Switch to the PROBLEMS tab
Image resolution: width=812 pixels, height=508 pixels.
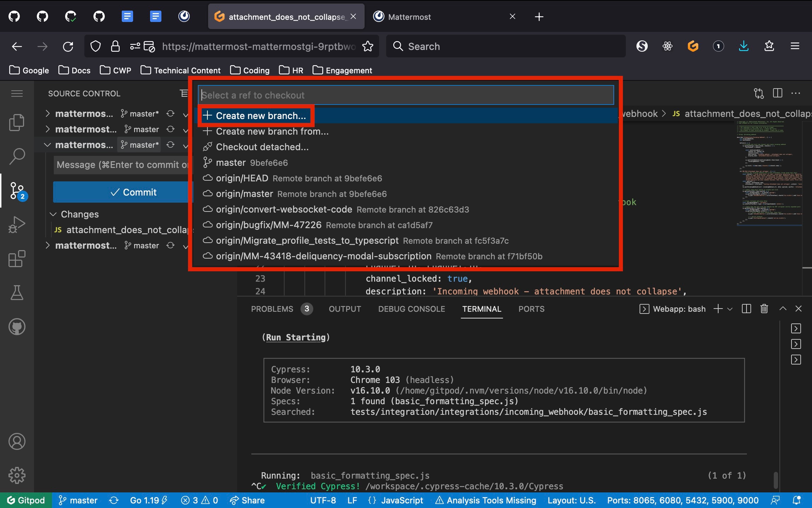coord(272,309)
